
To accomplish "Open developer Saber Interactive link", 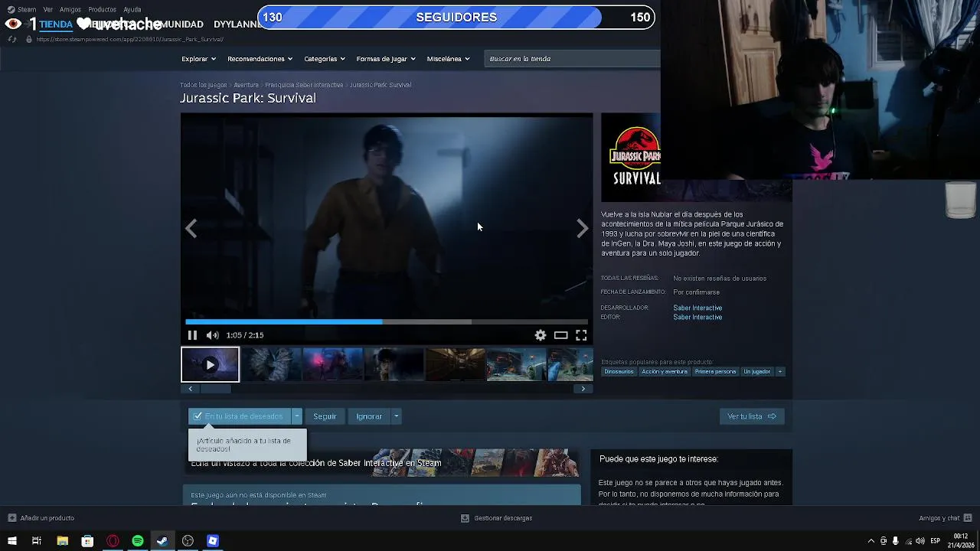I will [x=697, y=308].
